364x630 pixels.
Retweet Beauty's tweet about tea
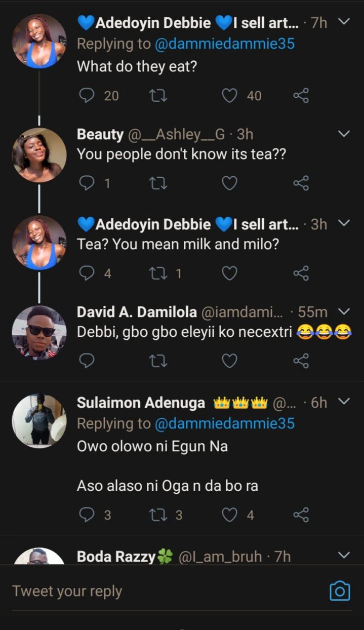pos(158,183)
